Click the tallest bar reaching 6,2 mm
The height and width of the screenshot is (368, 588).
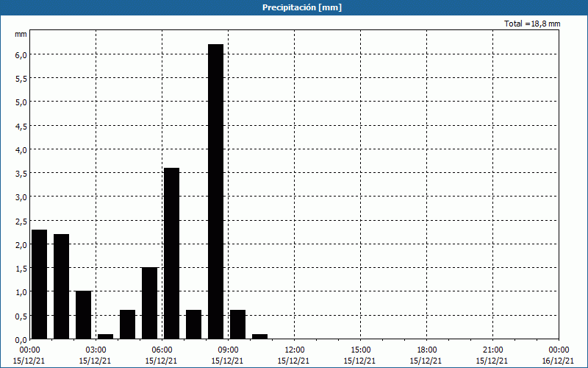click(x=215, y=191)
